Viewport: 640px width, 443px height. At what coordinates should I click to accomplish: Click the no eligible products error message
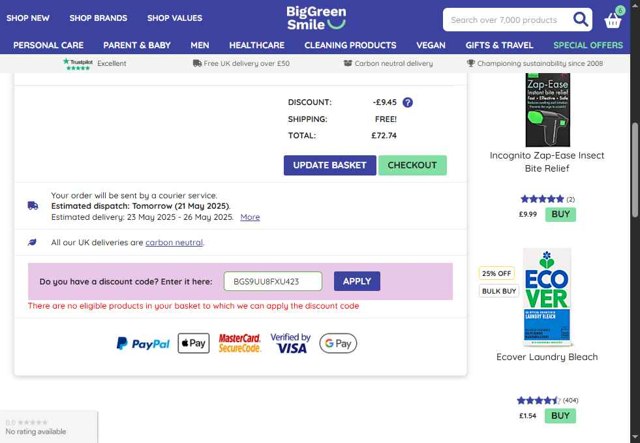click(193, 306)
